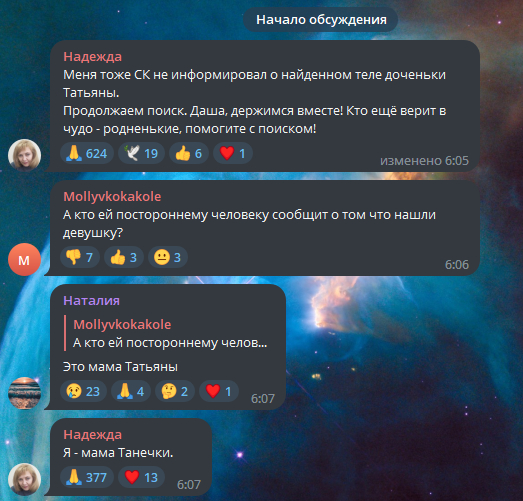Toggle neutral face reaction showing 3
The image size is (523, 501).
[x=168, y=257]
